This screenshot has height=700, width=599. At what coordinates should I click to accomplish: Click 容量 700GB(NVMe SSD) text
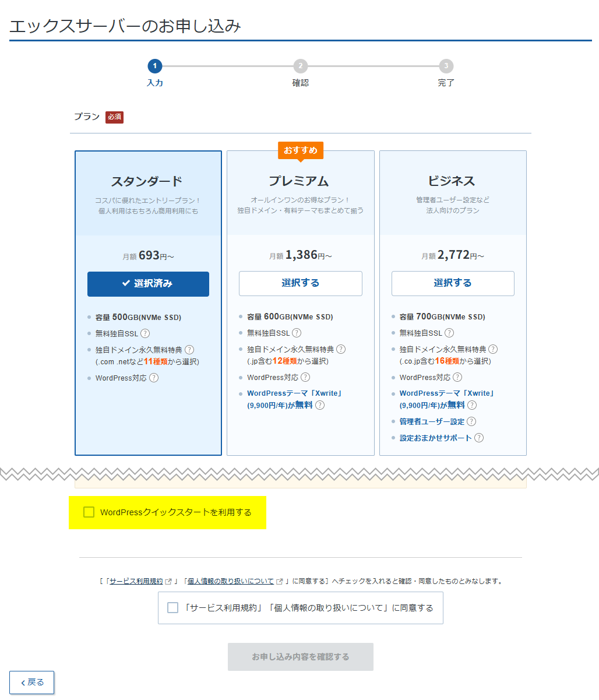pyautogui.click(x=442, y=317)
